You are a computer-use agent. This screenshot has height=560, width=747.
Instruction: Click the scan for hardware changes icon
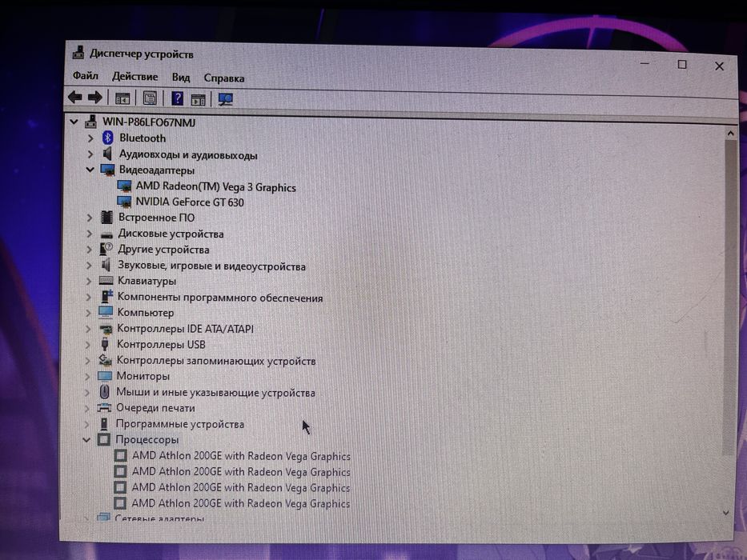pos(225,99)
